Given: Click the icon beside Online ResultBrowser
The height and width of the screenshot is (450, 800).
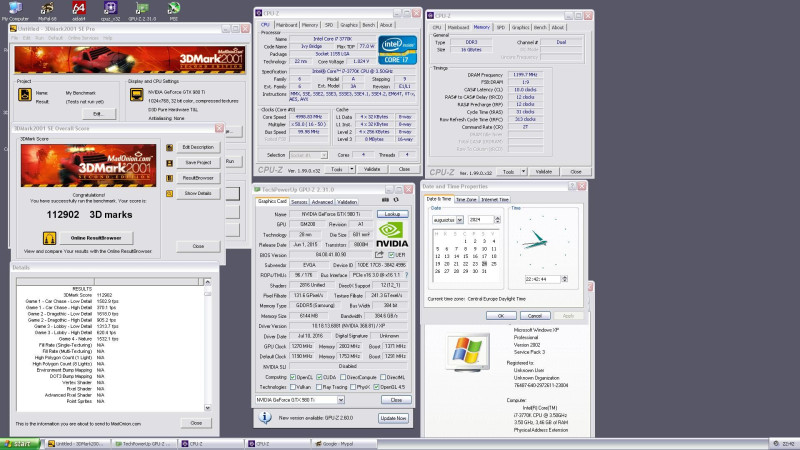Looking at the screenshot, I should point(49,238).
